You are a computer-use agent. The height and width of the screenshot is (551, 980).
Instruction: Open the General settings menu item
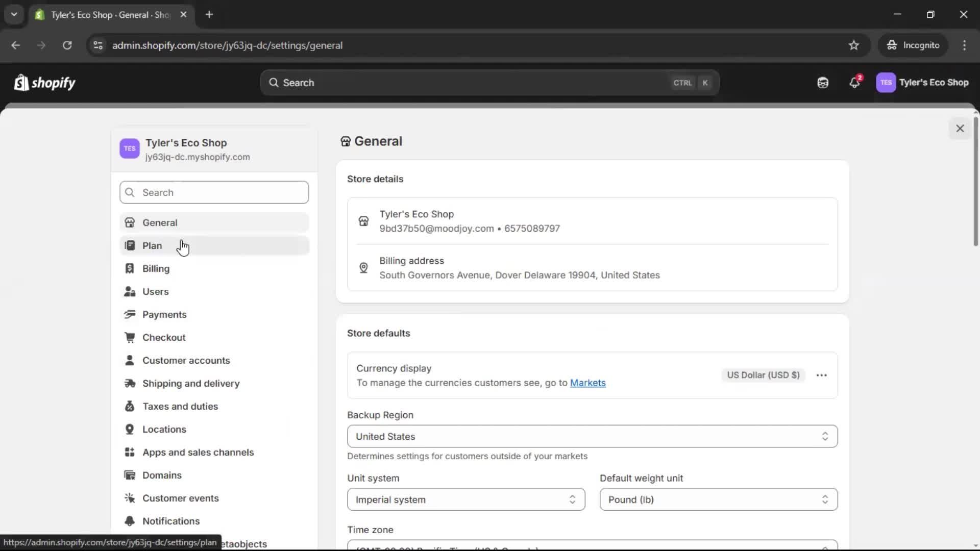pyautogui.click(x=214, y=222)
